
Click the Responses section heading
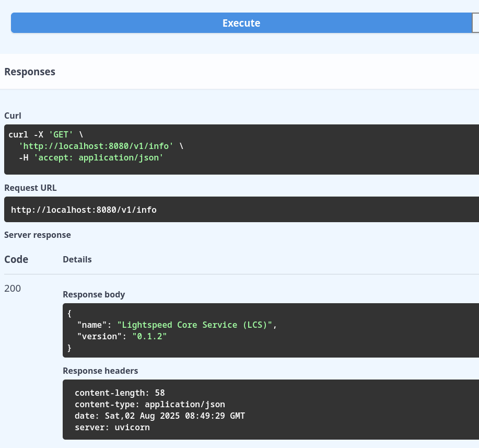[x=29, y=72]
